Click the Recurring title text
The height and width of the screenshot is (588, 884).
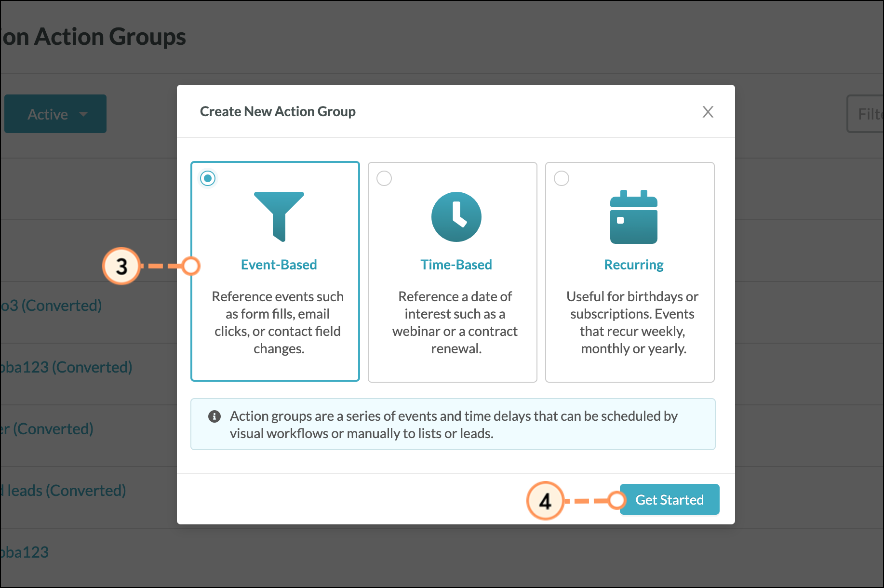tap(634, 265)
